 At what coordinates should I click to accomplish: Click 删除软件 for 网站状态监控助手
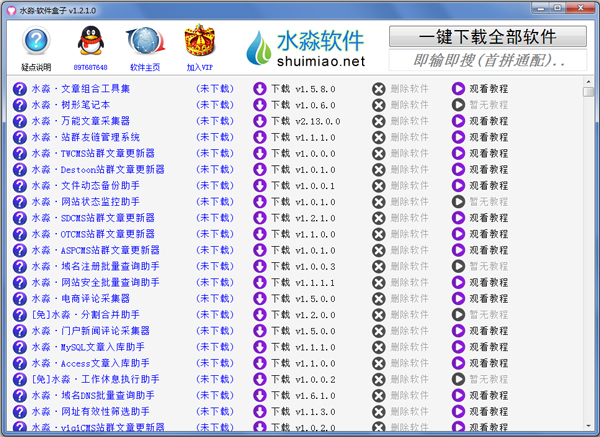click(x=408, y=201)
